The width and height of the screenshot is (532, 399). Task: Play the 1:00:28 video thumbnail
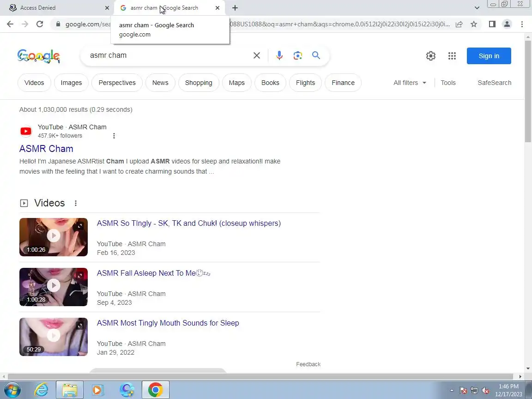54,287
